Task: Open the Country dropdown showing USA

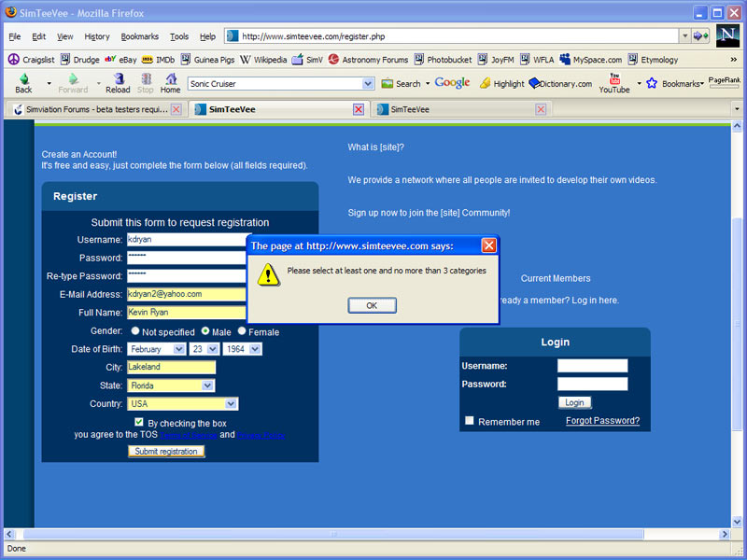Action: (x=182, y=404)
